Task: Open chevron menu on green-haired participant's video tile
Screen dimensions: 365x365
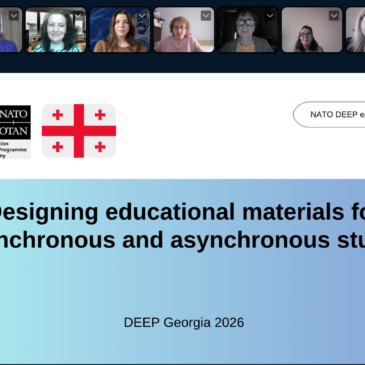Action: point(78,16)
